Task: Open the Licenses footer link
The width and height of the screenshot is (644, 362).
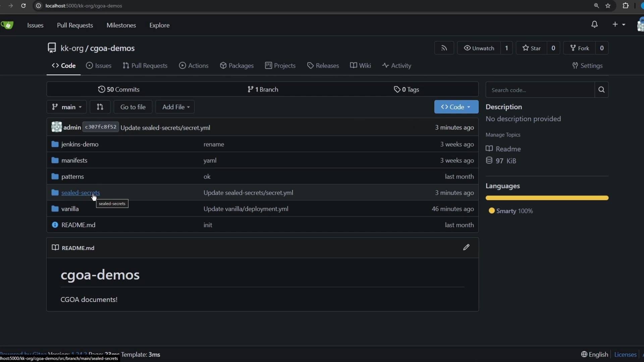Action: (625, 354)
